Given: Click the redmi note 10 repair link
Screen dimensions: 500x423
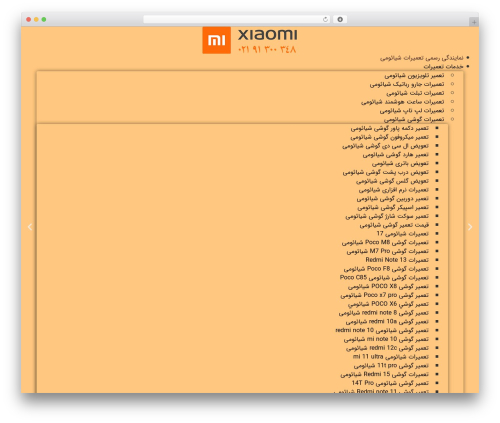Looking at the screenshot, I should point(382,330).
